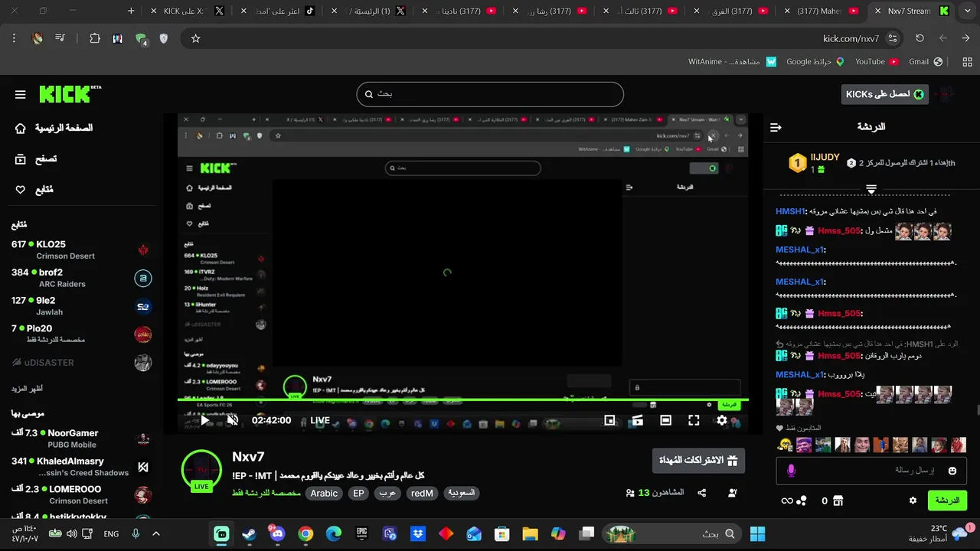The image size is (980, 551).
Task: Open متابع following in sidebar
Action: pyautogui.click(x=34, y=190)
